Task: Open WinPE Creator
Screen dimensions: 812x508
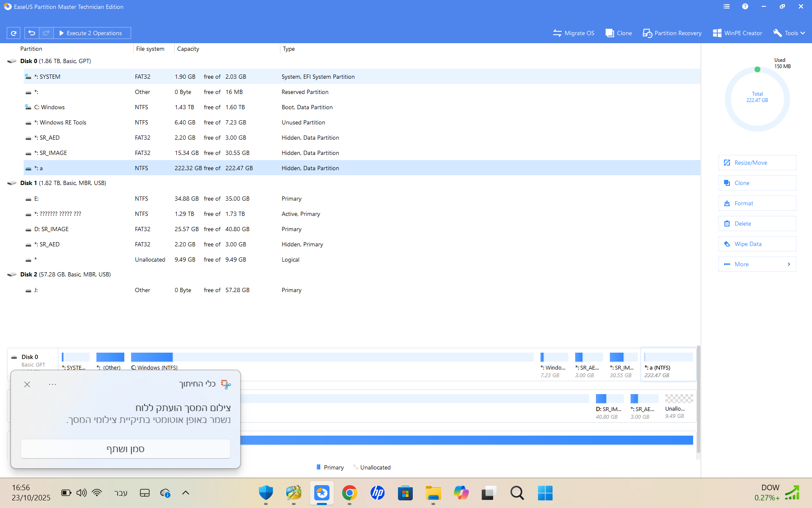Action: tap(737, 33)
